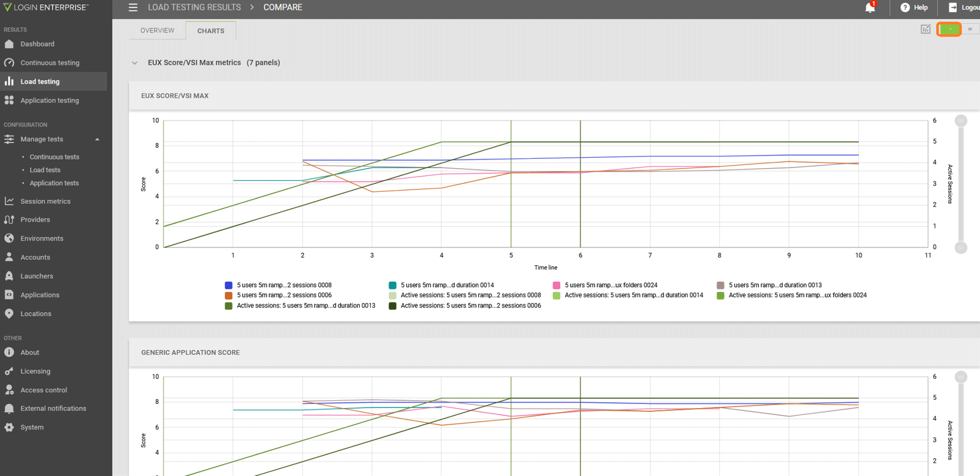Click the About info icon
This screenshot has height=476, width=980.
point(9,353)
